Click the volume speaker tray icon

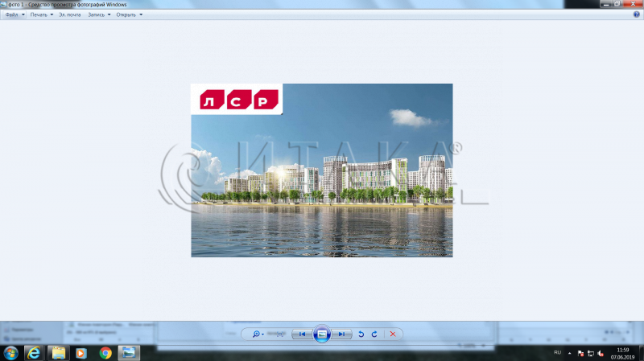pos(601,353)
